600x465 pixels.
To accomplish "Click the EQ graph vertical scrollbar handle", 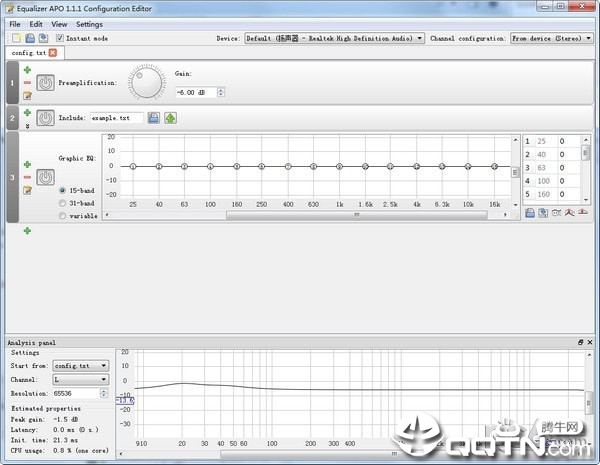I will (x=515, y=172).
